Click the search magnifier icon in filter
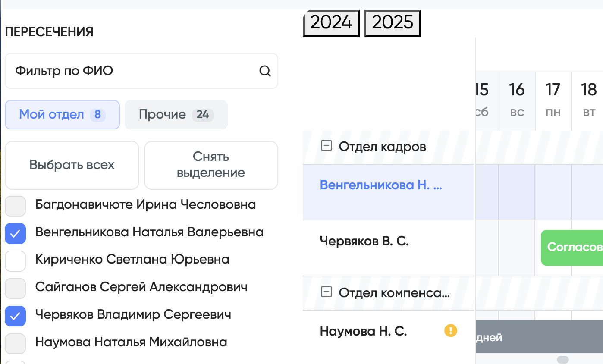Screen dimensions: 603x364 [x=265, y=71]
